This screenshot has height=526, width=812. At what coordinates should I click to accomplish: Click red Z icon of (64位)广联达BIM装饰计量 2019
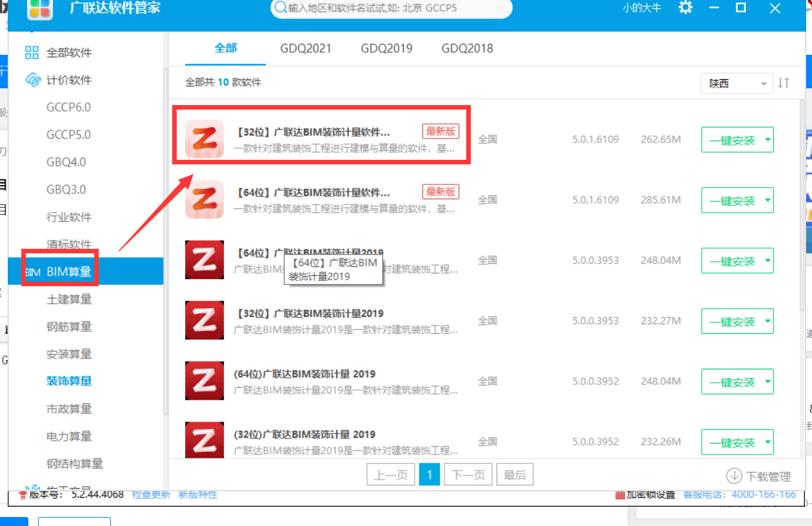point(204,381)
